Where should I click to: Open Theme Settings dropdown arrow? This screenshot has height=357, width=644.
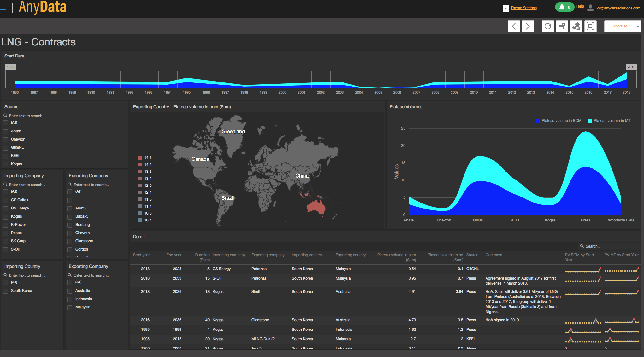pyautogui.click(x=505, y=9)
